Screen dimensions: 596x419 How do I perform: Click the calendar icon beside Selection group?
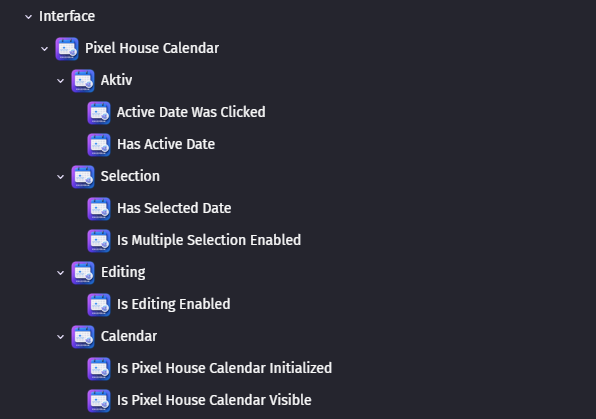pyautogui.click(x=83, y=176)
